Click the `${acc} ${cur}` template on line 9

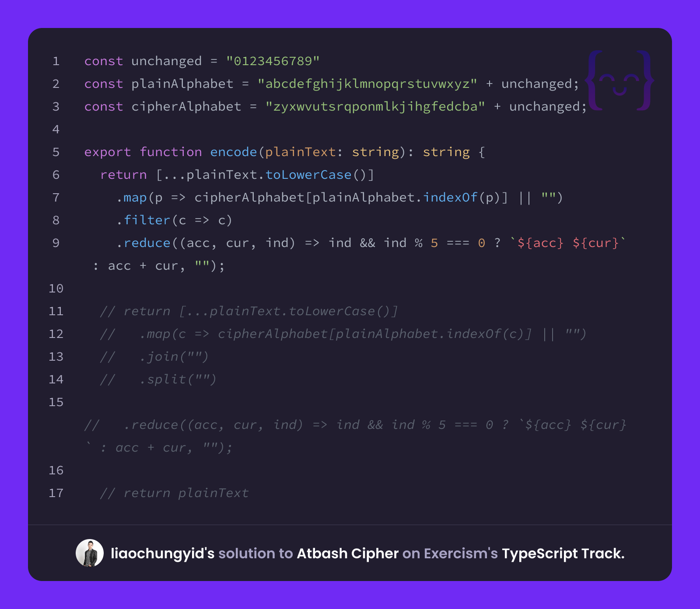[568, 243]
